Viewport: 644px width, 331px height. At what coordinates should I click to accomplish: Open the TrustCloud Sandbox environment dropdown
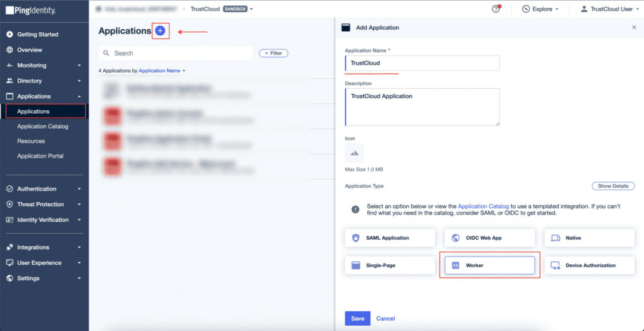pyautogui.click(x=221, y=9)
